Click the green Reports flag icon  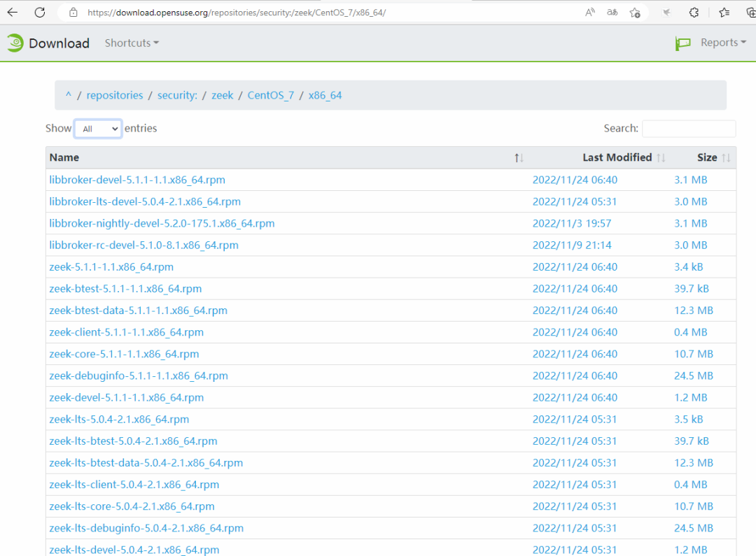[682, 43]
